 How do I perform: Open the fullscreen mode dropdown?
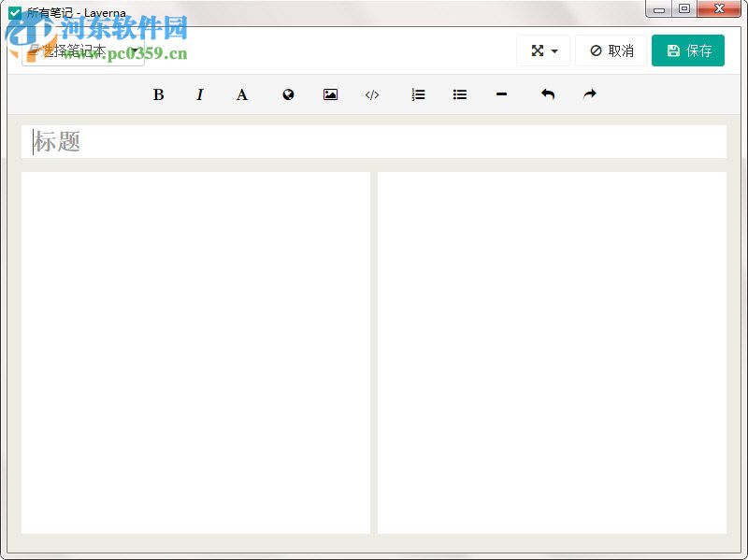(543, 50)
